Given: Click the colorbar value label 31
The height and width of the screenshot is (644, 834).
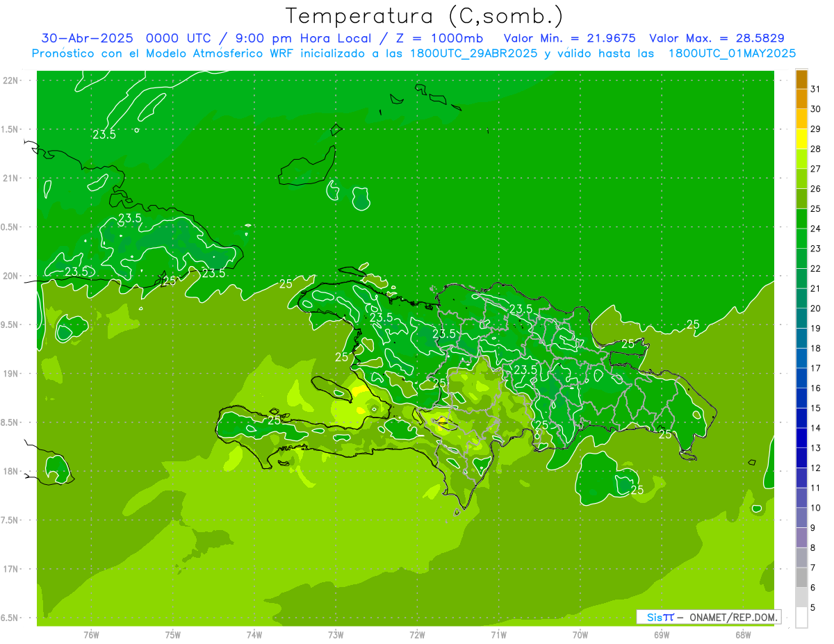Looking at the screenshot, I should [x=816, y=89].
